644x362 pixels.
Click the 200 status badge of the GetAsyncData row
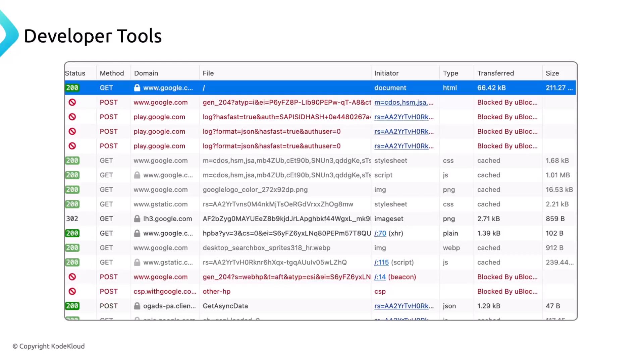tap(72, 306)
